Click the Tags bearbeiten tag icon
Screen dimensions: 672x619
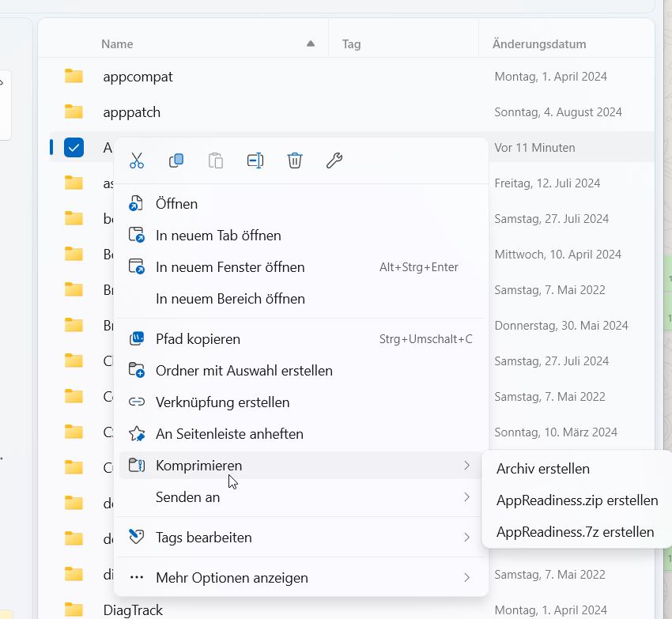pos(136,537)
